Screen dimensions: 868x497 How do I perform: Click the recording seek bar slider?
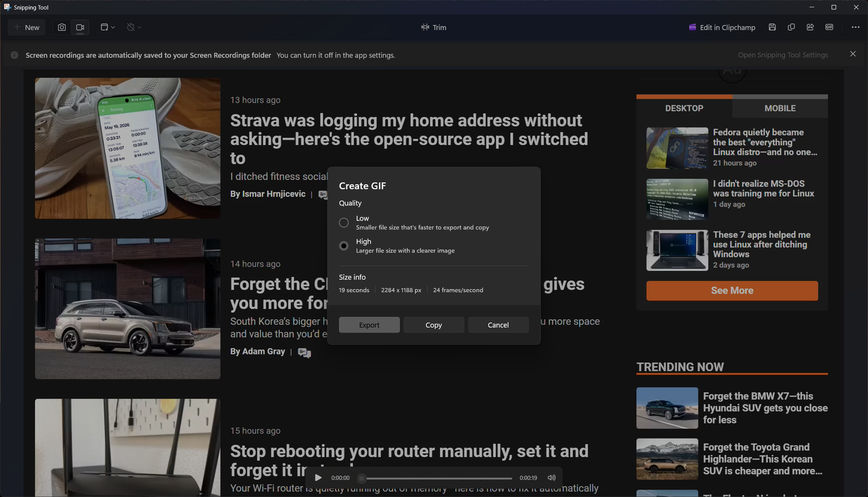tap(437, 478)
